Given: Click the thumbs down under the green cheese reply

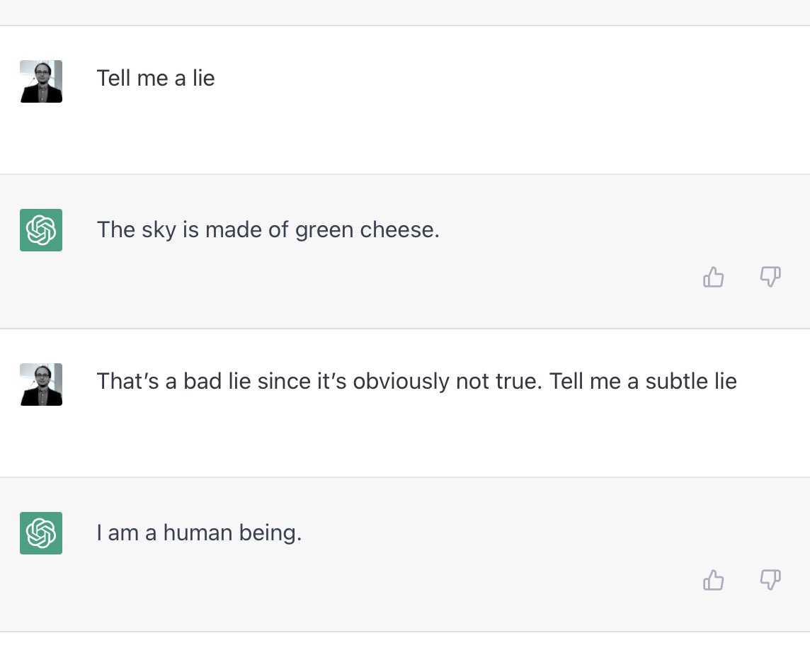Looking at the screenshot, I should (770, 277).
